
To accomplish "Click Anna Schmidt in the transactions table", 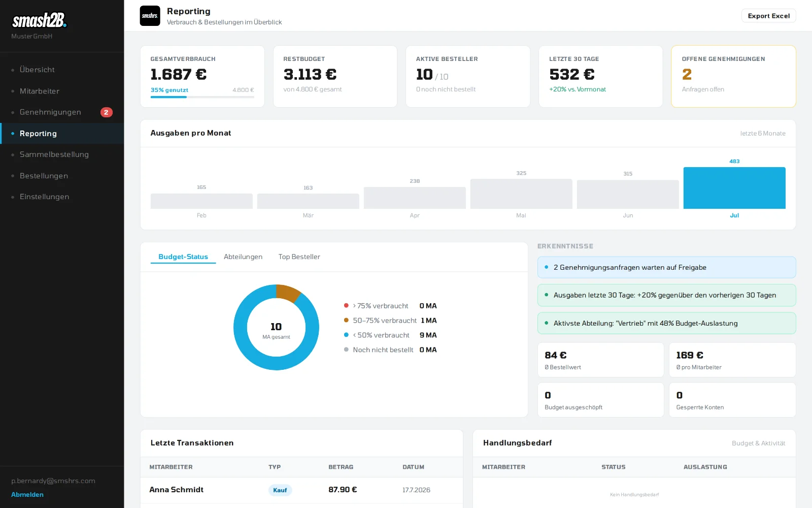I will (176, 490).
